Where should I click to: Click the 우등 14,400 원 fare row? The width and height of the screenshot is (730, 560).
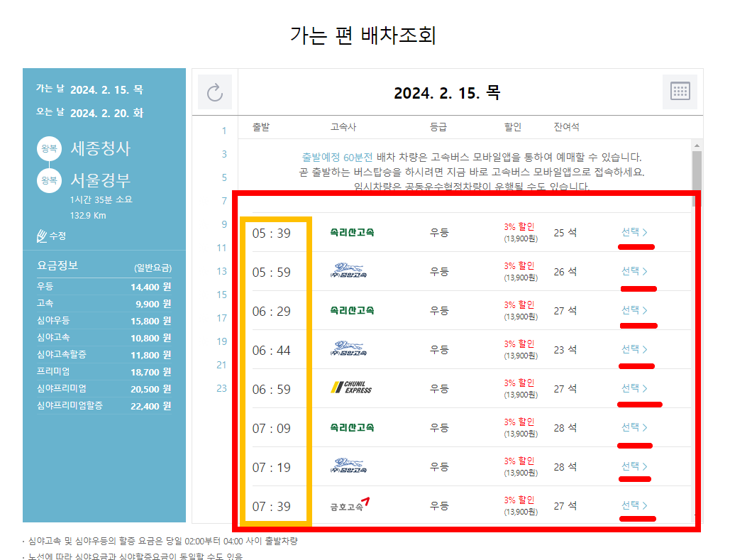click(x=104, y=287)
